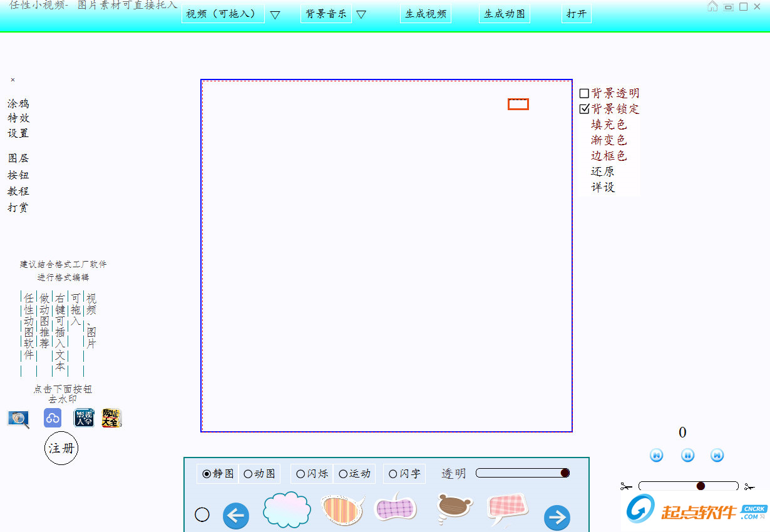Click the blue right arrow to browse stickers
This screenshot has width=770, height=532.
pyautogui.click(x=557, y=518)
